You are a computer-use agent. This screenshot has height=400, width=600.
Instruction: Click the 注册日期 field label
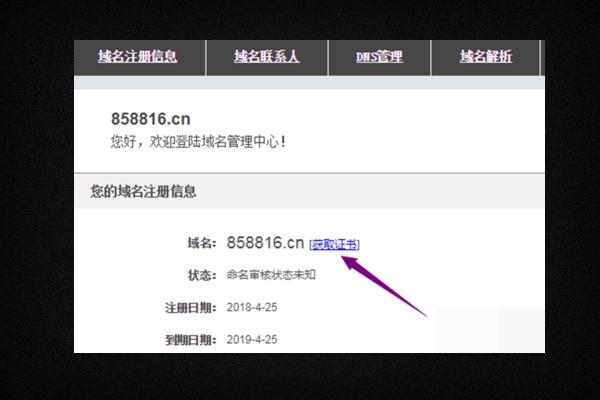(x=191, y=307)
